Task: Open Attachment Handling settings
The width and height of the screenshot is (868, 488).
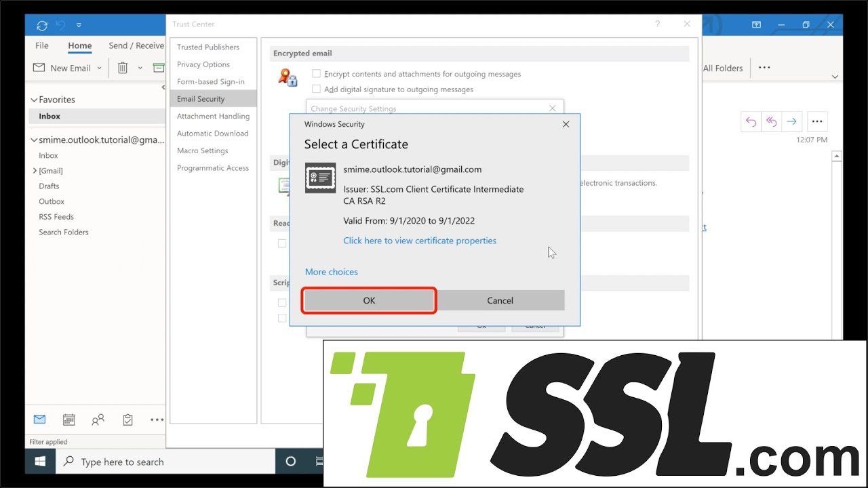Action: (213, 116)
